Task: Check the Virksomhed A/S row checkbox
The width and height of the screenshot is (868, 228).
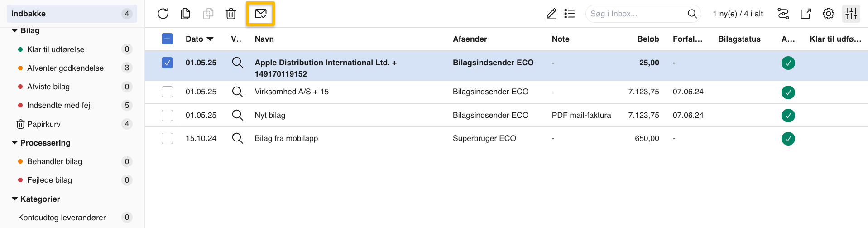Action: click(x=167, y=92)
